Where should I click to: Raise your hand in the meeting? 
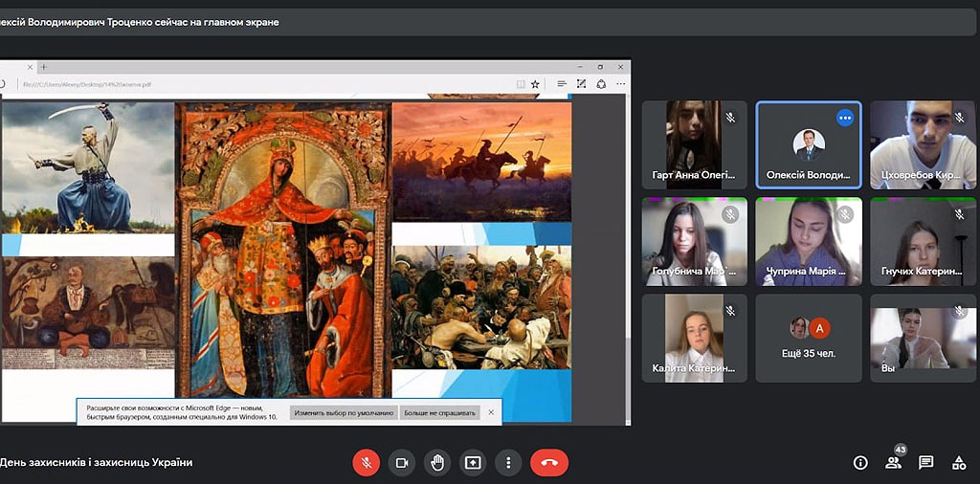click(x=437, y=463)
